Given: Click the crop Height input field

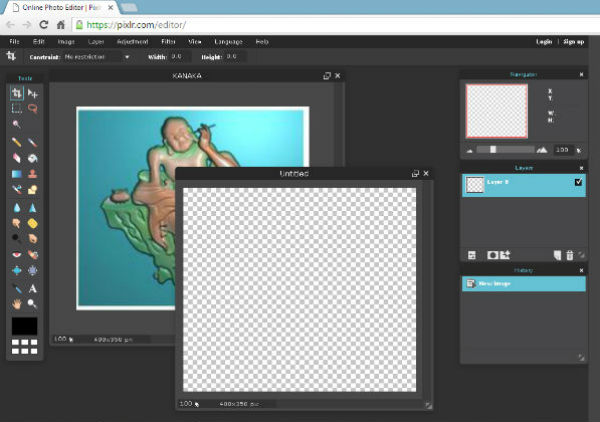Looking at the screenshot, I should [235, 57].
